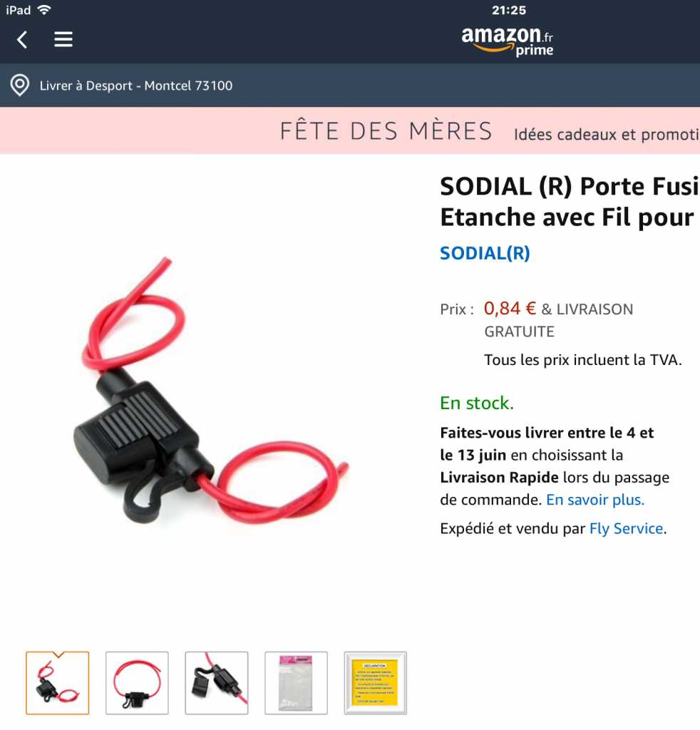Tap the 0,84 € price
Image resolution: width=700 pixels, height=730 pixels.
coord(510,308)
